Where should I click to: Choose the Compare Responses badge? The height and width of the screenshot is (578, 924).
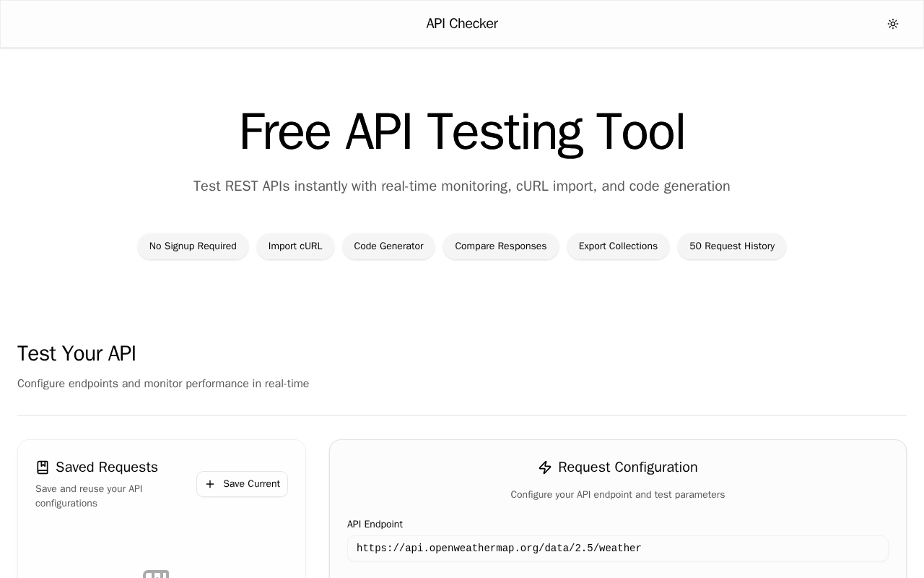[500, 246]
